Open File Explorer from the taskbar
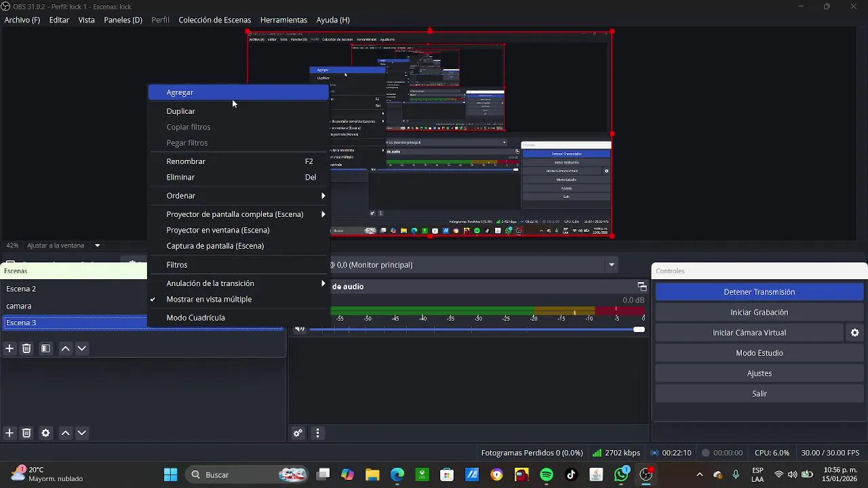The width and height of the screenshot is (868, 488). 372,474
